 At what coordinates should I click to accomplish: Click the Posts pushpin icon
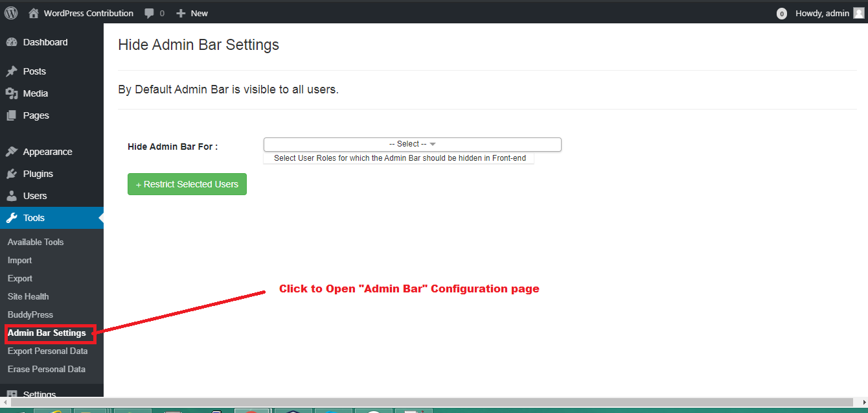pos(11,71)
